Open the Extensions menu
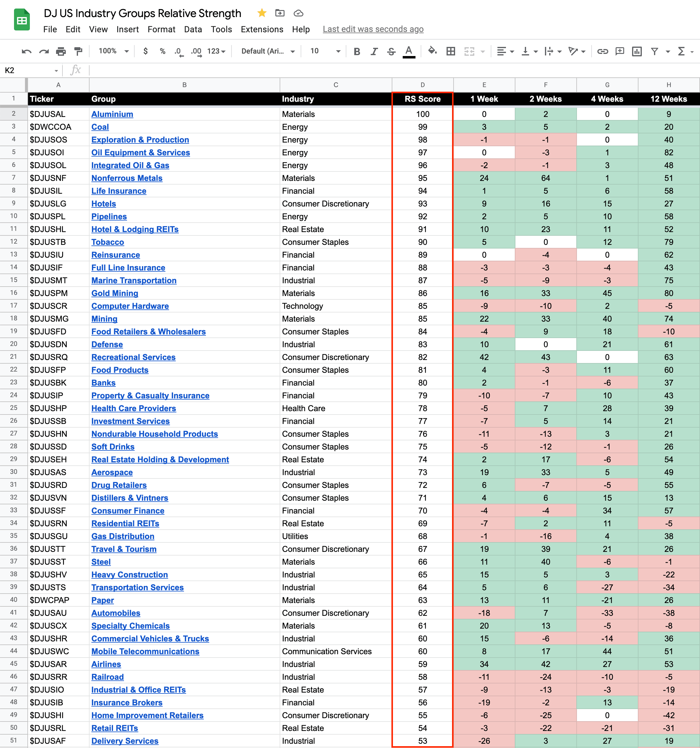 [x=262, y=29]
